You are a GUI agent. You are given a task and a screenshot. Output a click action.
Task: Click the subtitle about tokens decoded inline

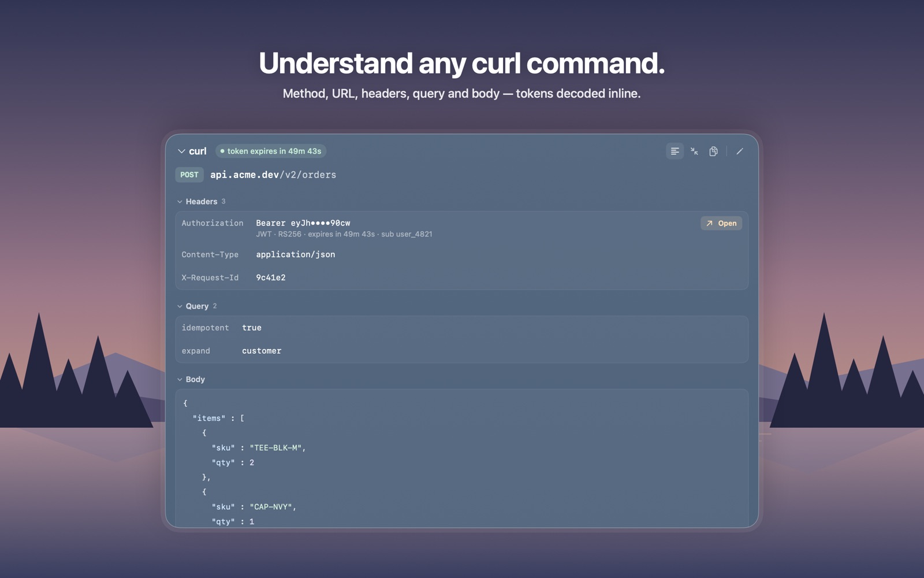click(462, 94)
